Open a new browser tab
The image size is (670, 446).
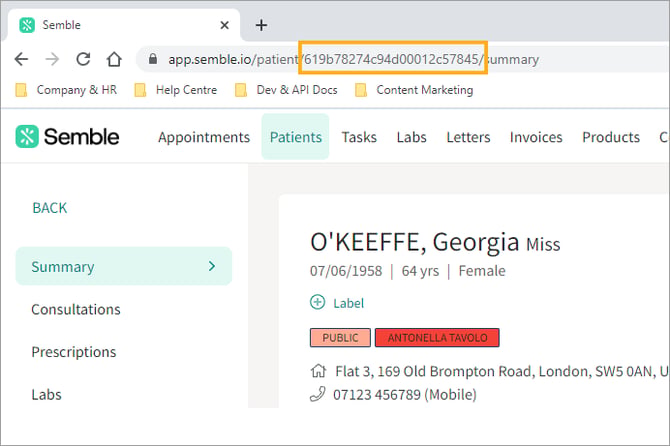pyautogui.click(x=261, y=25)
